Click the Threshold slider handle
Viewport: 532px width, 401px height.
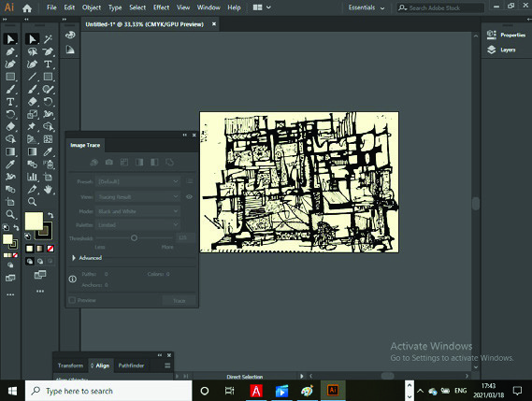pos(134,237)
